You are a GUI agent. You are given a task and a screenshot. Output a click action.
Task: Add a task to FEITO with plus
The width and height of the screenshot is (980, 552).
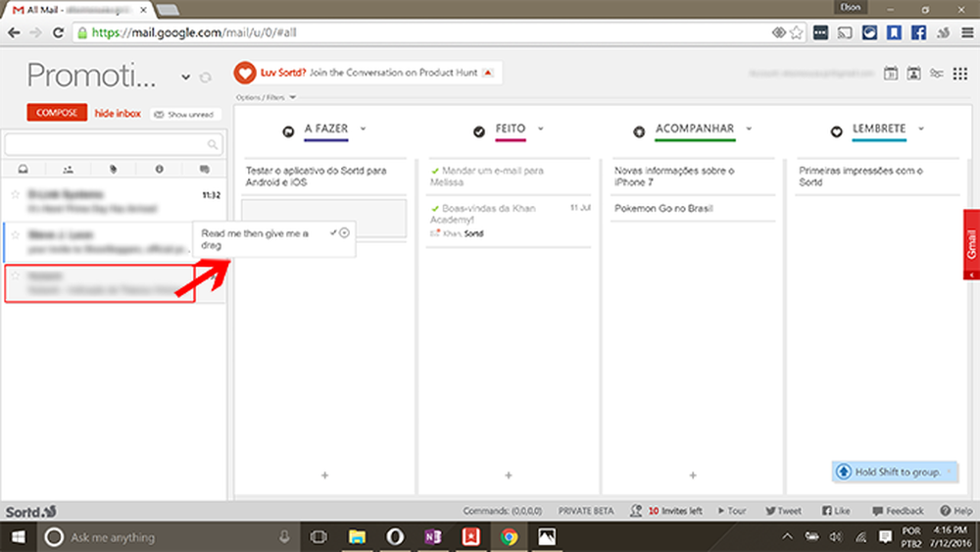pyautogui.click(x=509, y=476)
